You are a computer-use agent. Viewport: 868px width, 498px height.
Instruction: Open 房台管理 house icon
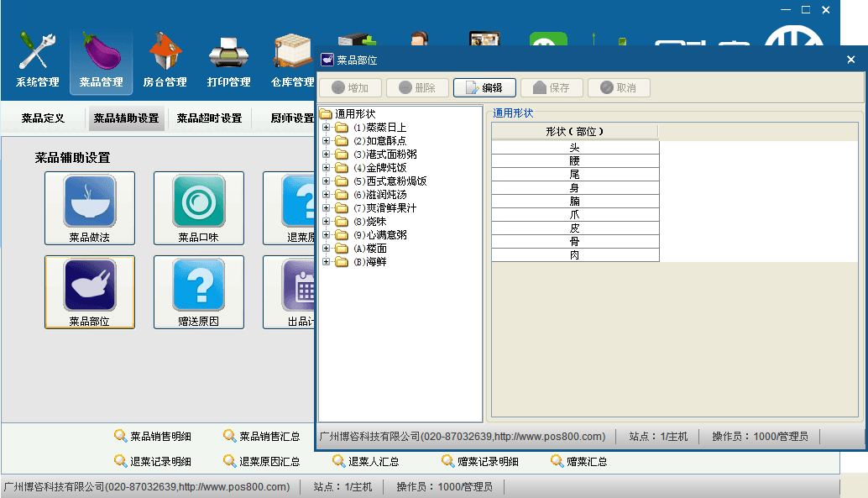pyautogui.click(x=165, y=60)
